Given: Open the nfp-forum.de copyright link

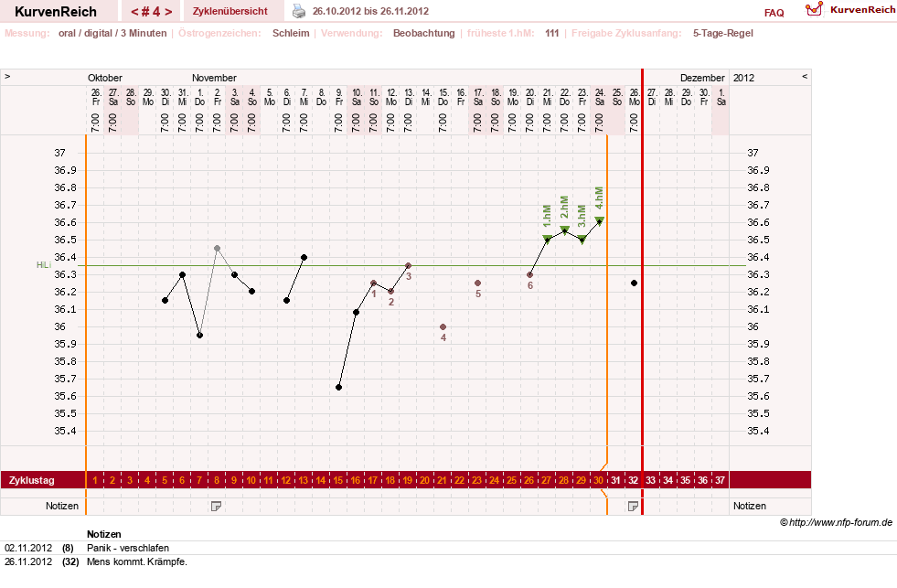Looking at the screenshot, I should click(837, 522).
